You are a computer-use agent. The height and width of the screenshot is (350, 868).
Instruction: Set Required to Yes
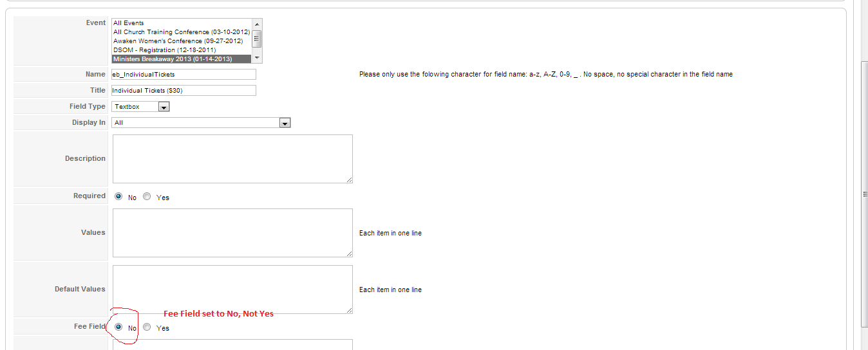pos(147,197)
